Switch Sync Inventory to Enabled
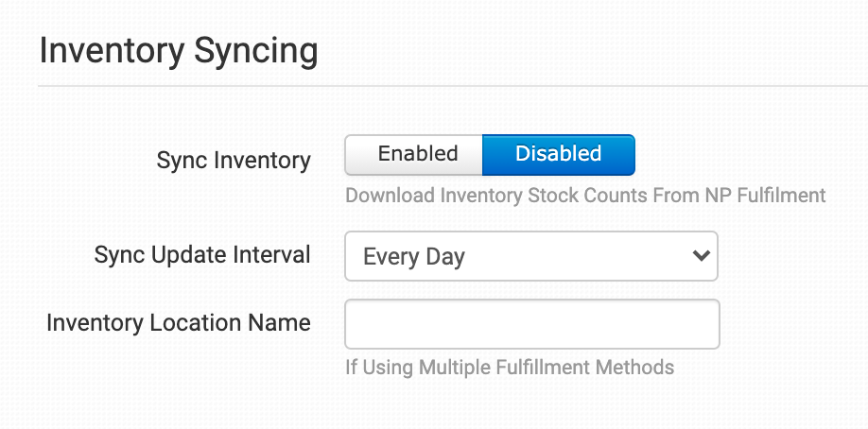Viewport: 868px width, 429px height. point(417,154)
